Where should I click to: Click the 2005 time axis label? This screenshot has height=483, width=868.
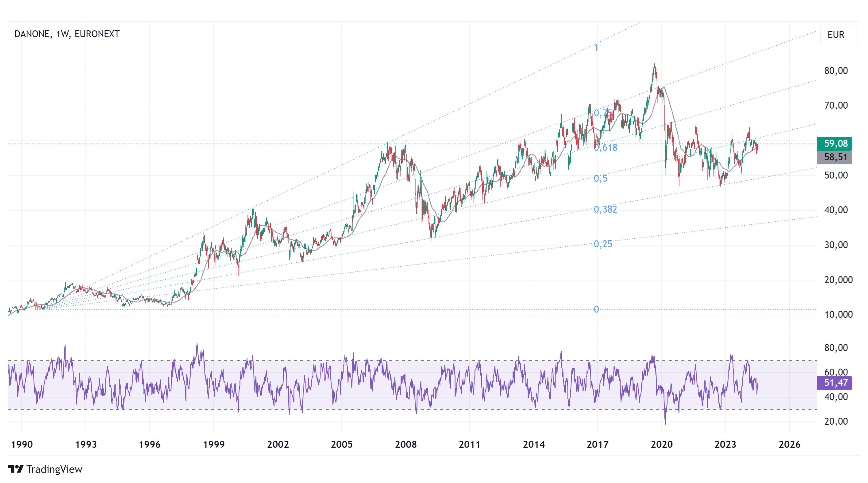pyautogui.click(x=342, y=445)
